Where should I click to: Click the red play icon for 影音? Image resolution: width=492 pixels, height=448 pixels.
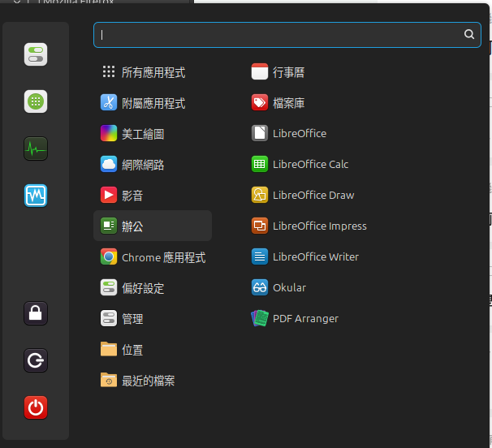[x=109, y=195]
